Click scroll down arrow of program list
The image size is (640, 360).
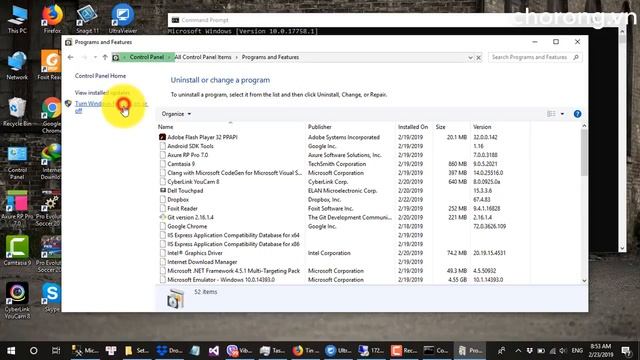point(584,280)
